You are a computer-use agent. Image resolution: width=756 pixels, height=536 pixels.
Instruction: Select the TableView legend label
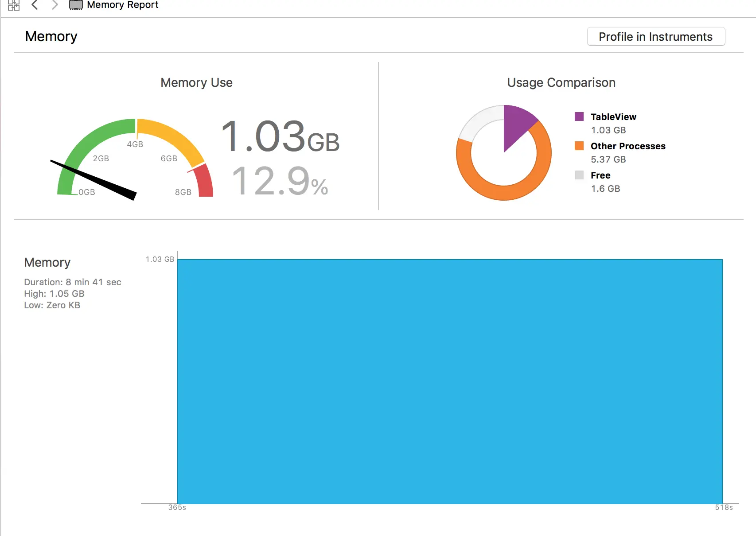pos(613,117)
